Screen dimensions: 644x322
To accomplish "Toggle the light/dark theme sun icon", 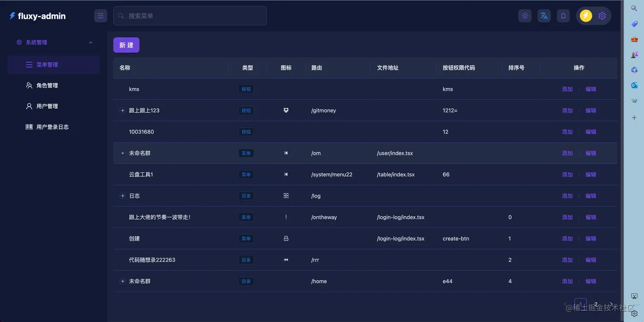I will tap(525, 16).
